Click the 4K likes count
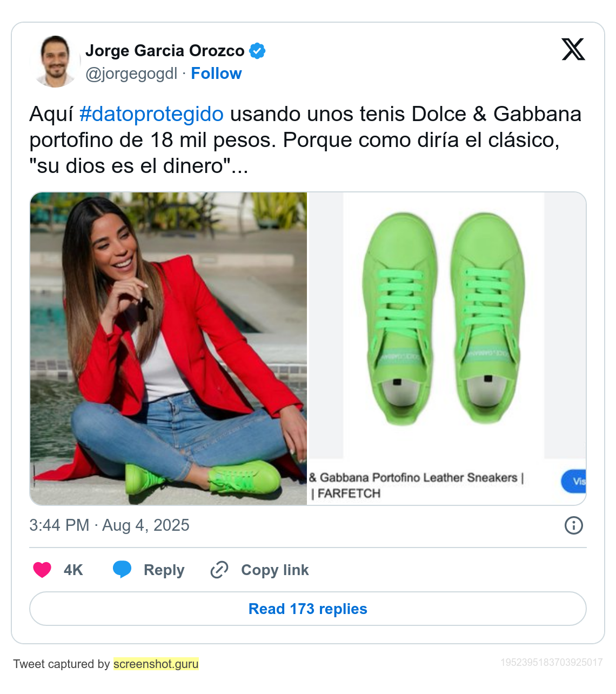The image size is (616, 694). pos(73,570)
